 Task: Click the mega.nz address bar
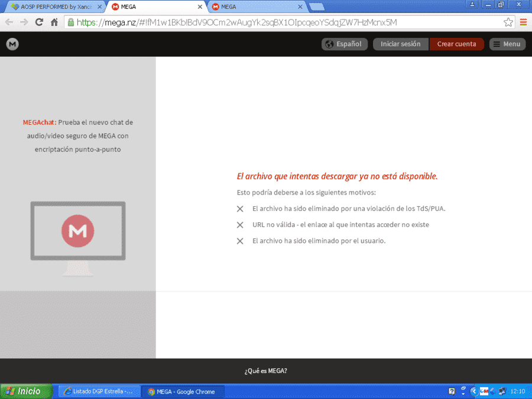pyautogui.click(x=285, y=22)
